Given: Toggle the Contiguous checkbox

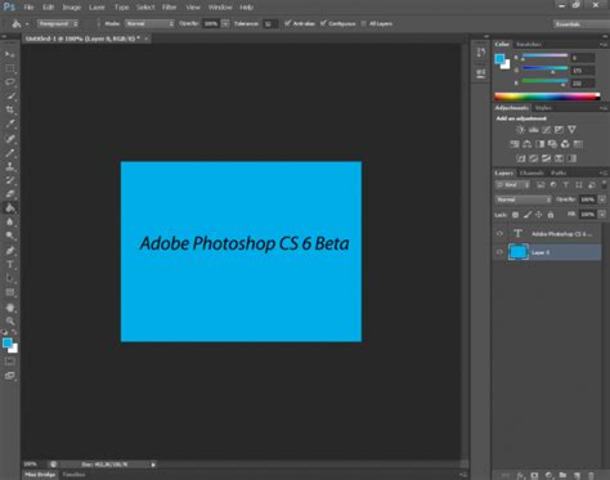Looking at the screenshot, I should click(323, 23).
